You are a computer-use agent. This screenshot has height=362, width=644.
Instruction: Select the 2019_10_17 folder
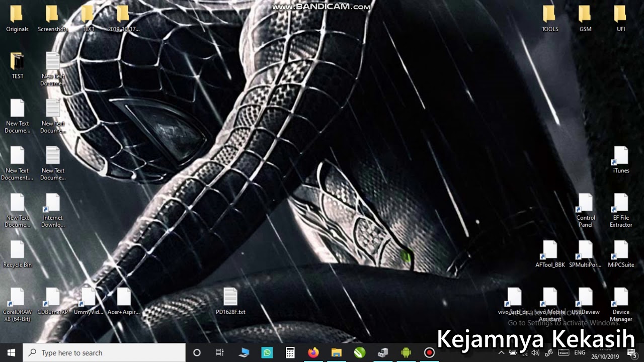coord(123,19)
